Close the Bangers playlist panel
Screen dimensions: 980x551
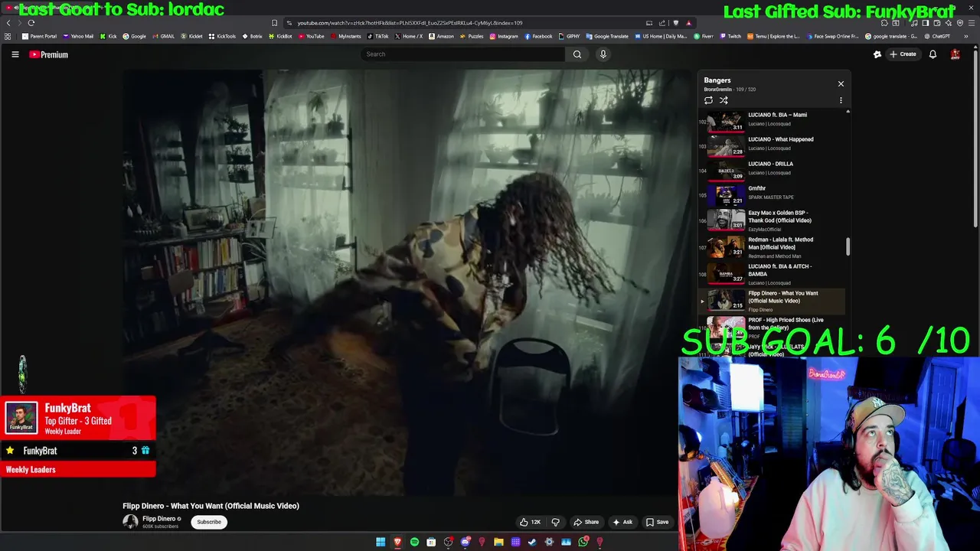[x=841, y=84]
